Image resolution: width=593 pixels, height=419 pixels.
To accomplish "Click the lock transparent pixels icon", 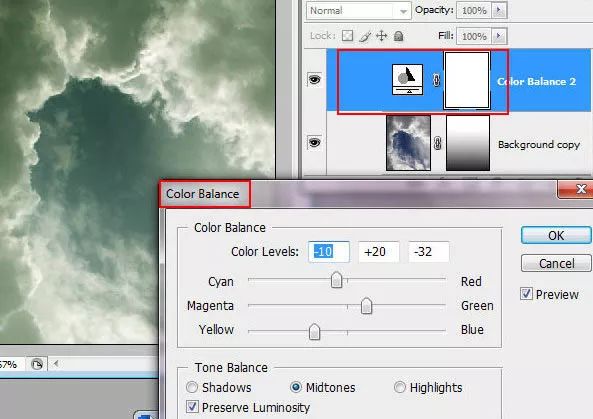I will click(x=347, y=36).
